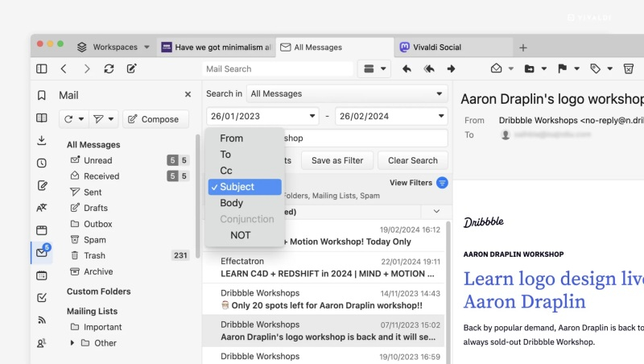Click the reload icon in the navigation bar

109,69
